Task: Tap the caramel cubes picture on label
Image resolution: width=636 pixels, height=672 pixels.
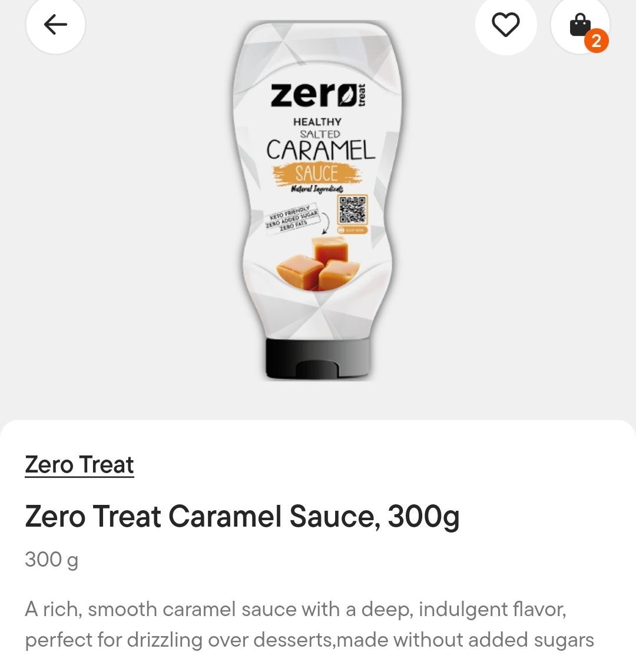Action: pyautogui.click(x=318, y=263)
